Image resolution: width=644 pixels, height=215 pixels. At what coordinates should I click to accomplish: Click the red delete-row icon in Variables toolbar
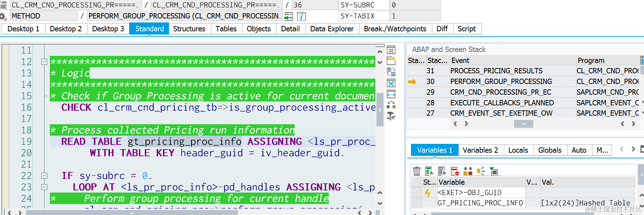(455, 171)
